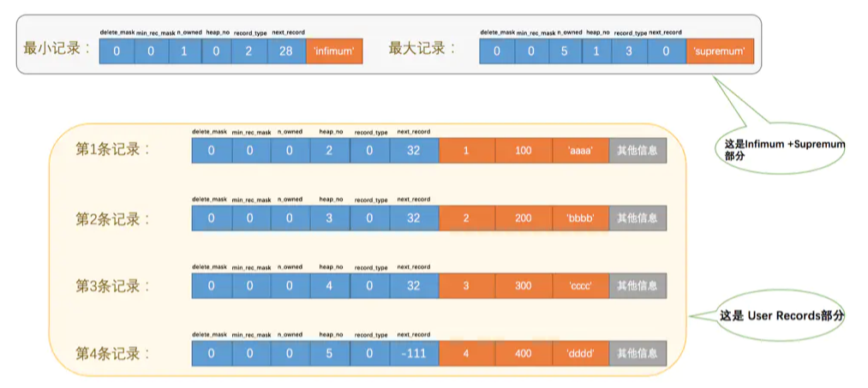Select the 第1条记录 label
The image size is (868, 388).
[x=113, y=150]
